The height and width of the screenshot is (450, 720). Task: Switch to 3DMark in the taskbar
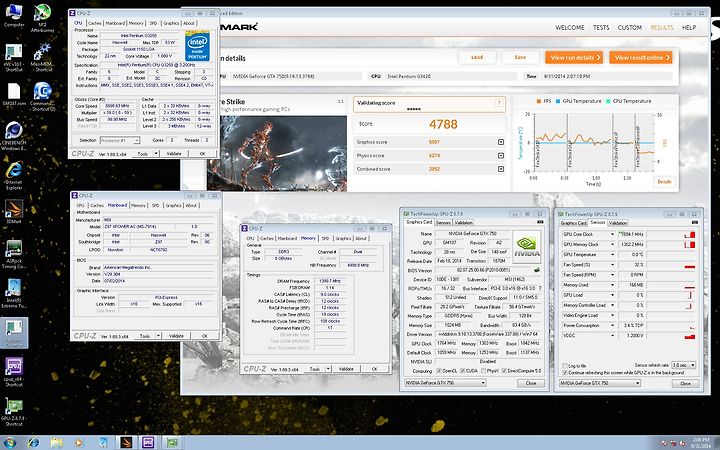(126, 443)
